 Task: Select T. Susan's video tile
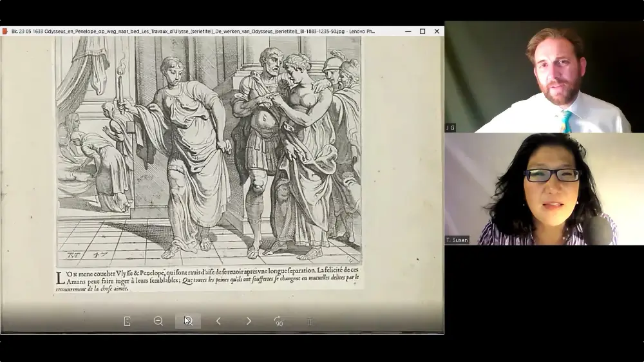coord(544,189)
